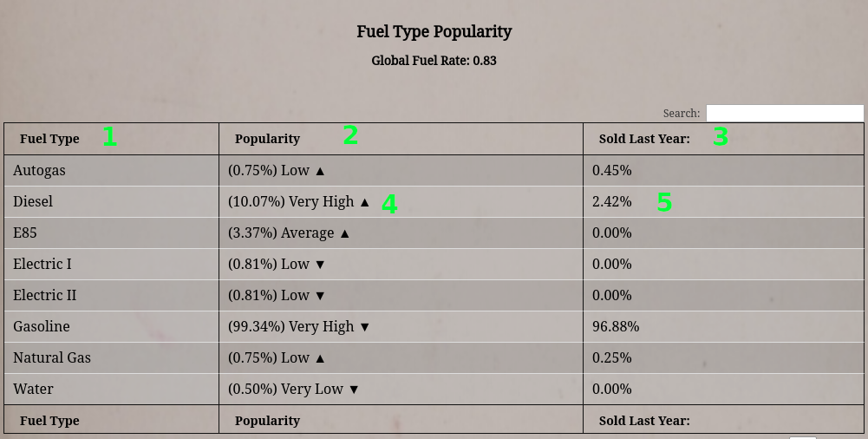The height and width of the screenshot is (439, 868).
Task: Click the up arrow beside Autogas popularity
Action: (x=320, y=171)
